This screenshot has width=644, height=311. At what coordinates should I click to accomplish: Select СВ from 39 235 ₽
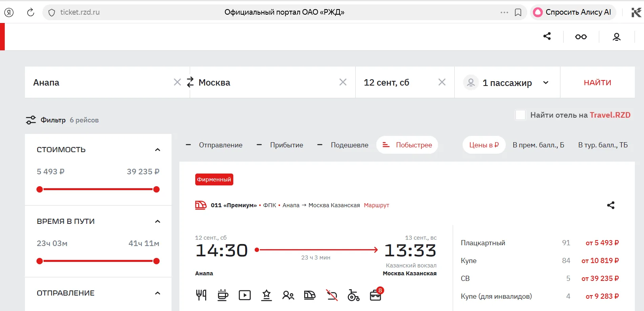[540, 279]
